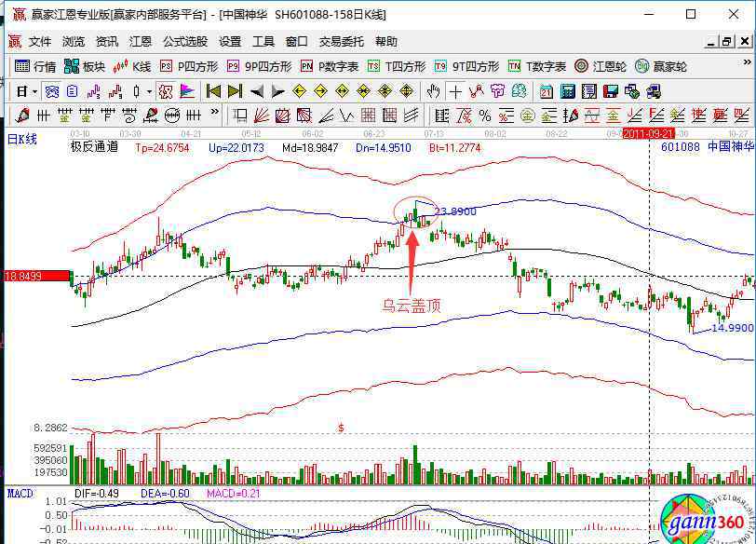
Task: Open the 江恩轮 Gann wheel
Action: pyautogui.click(x=601, y=66)
